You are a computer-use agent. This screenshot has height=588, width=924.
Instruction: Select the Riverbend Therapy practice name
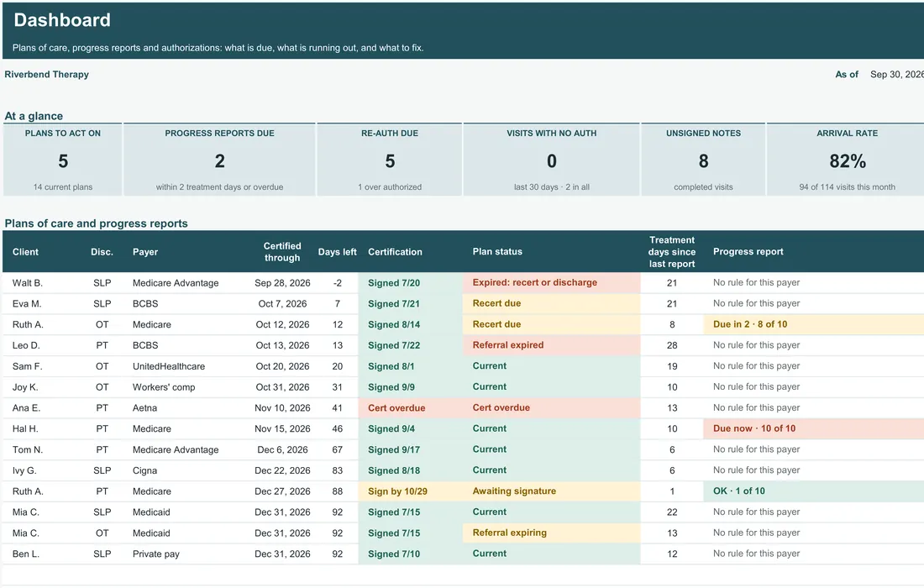click(46, 74)
